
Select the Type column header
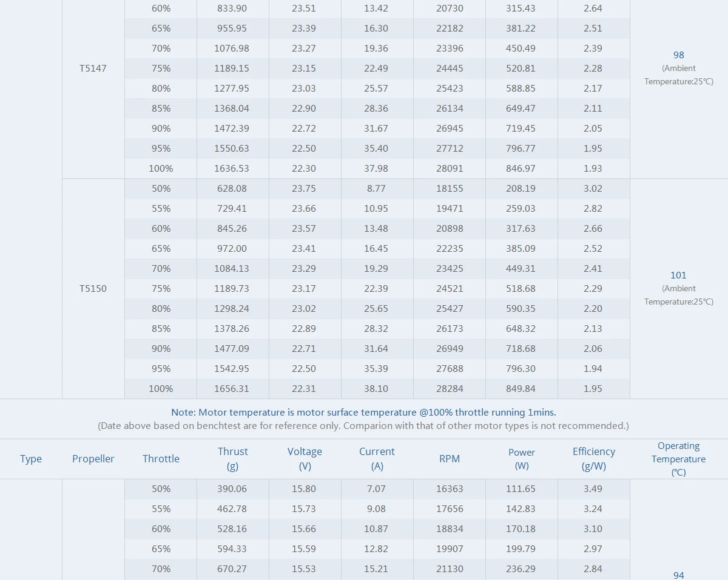tap(31, 459)
